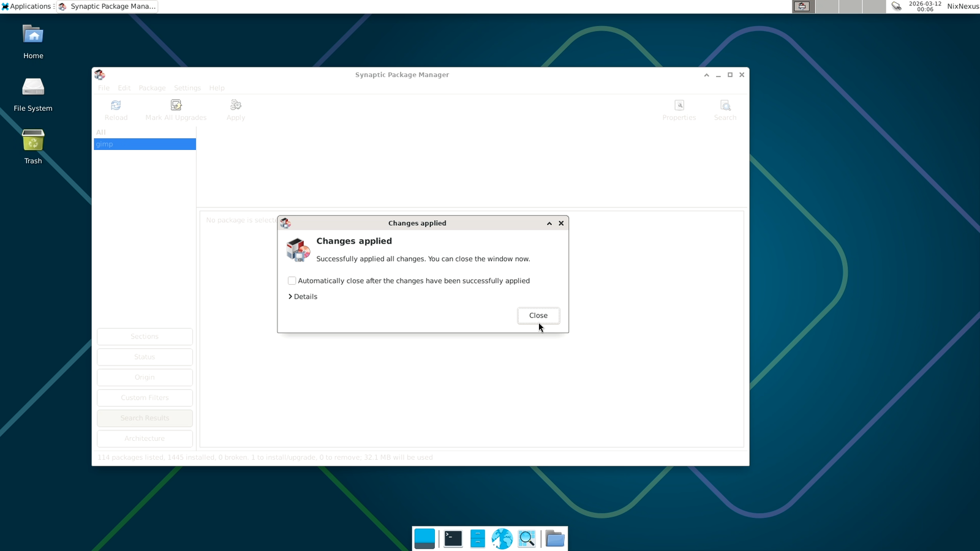This screenshot has width=980, height=551.
Task: Open the Custom Filters view
Action: point(144,397)
